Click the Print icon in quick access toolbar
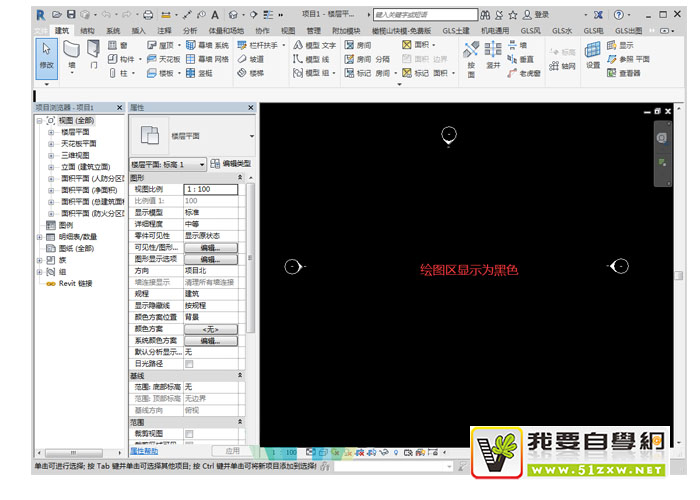 pyautogui.click(x=148, y=15)
